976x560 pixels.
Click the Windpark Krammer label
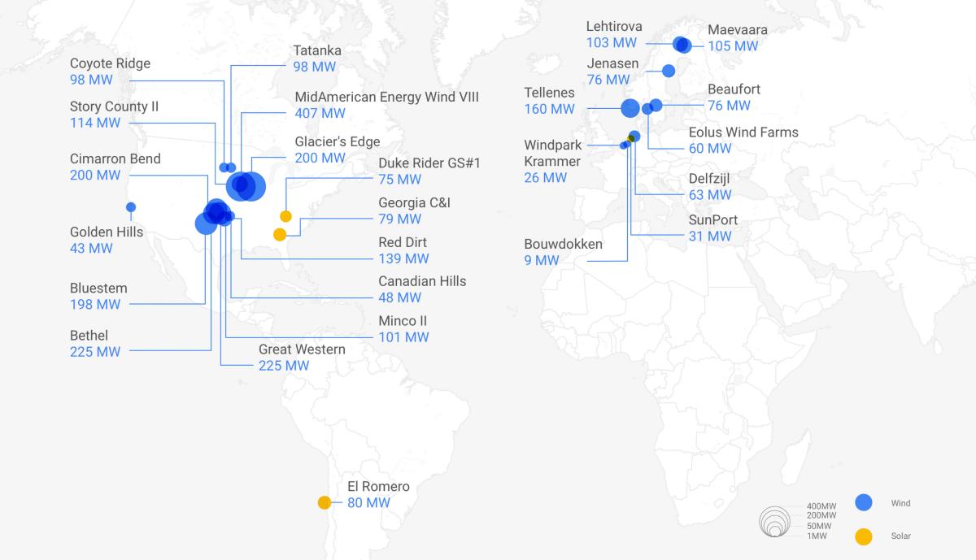click(x=552, y=153)
